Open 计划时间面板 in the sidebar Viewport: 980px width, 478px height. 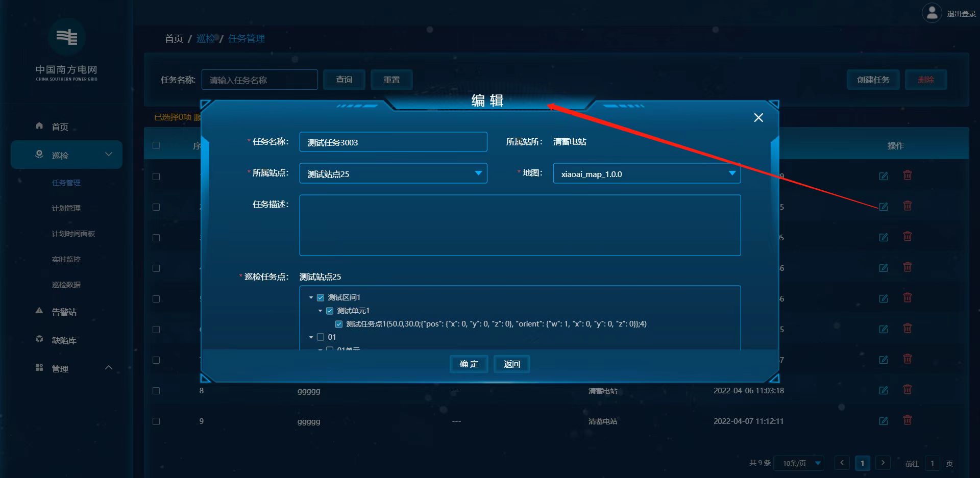[x=73, y=234]
